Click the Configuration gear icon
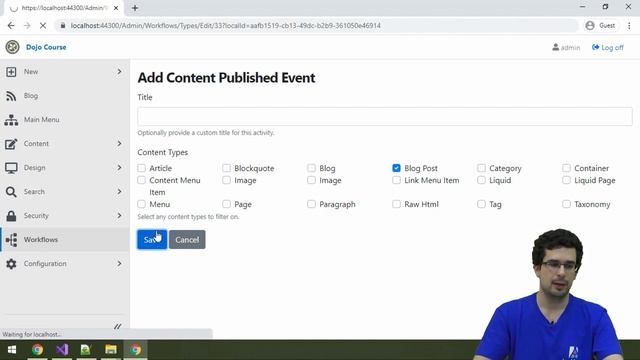 pyautogui.click(x=11, y=264)
